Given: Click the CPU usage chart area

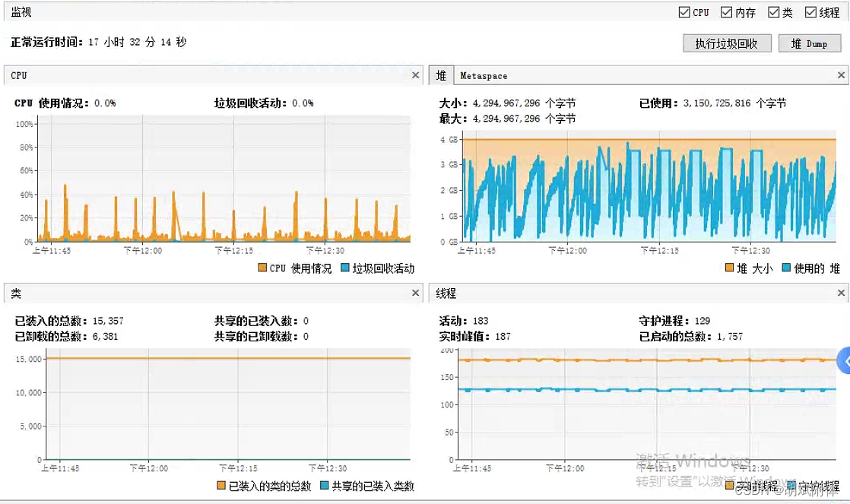Looking at the screenshot, I should (x=224, y=179).
